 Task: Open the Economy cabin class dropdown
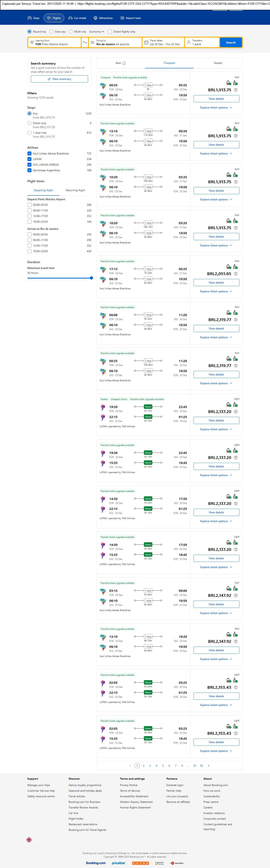pyautogui.click(x=96, y=32)
